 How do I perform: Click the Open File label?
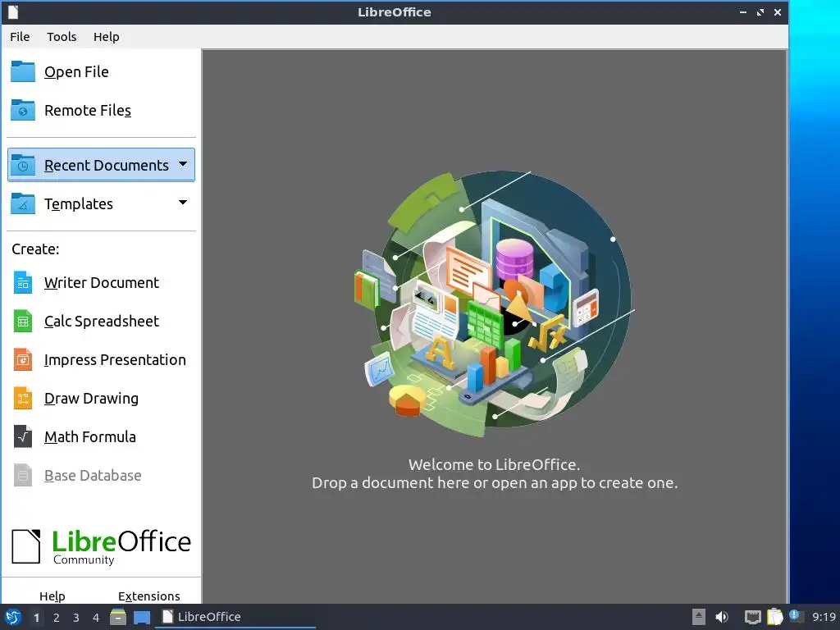click(76, 72)
